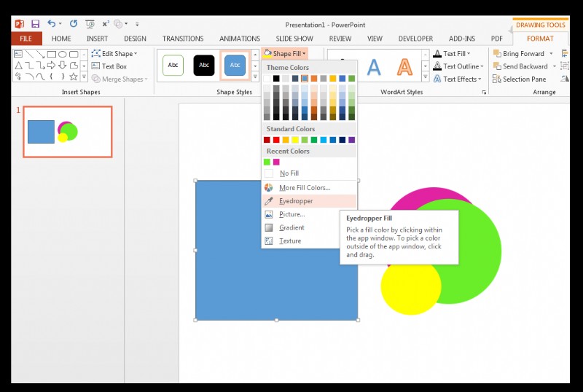Switch to the TRANSITIONS tab

click(x=183, y=39)
